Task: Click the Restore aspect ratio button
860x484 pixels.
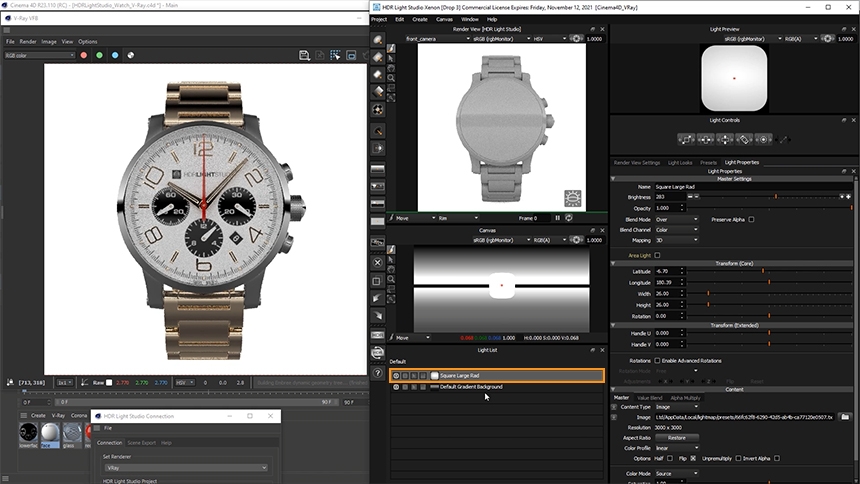Action: pyautogui.click(x=677, y=438)
